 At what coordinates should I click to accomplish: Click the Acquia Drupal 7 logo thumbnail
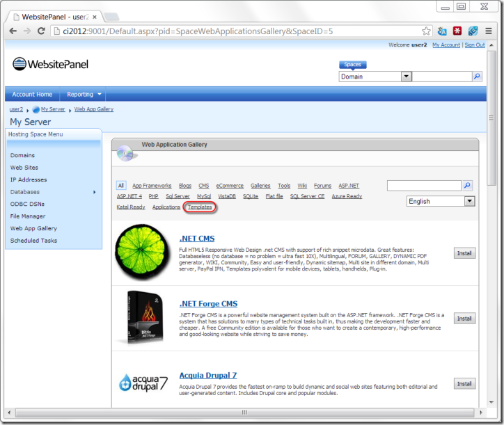(142, 383)
